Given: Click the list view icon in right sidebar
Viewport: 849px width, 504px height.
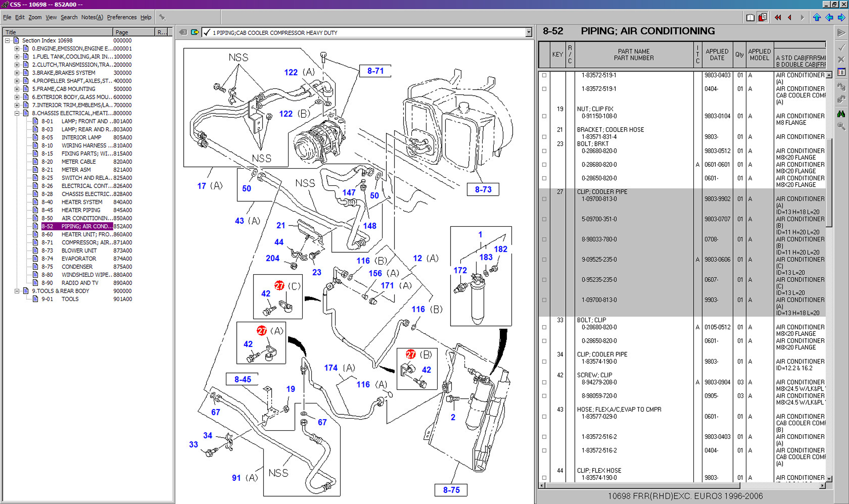Looking at the screenshot, I should point(841,72).
